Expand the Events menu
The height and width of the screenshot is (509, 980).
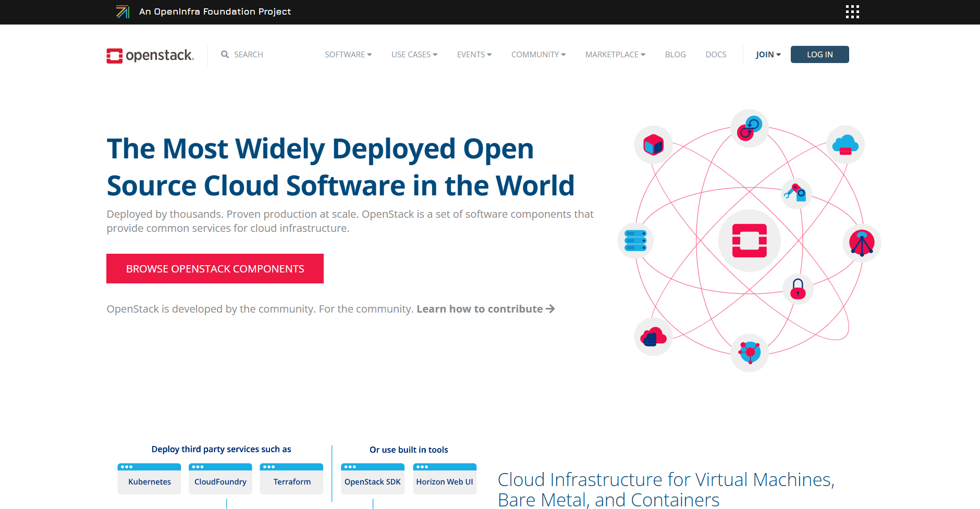(x=474, y=54)
